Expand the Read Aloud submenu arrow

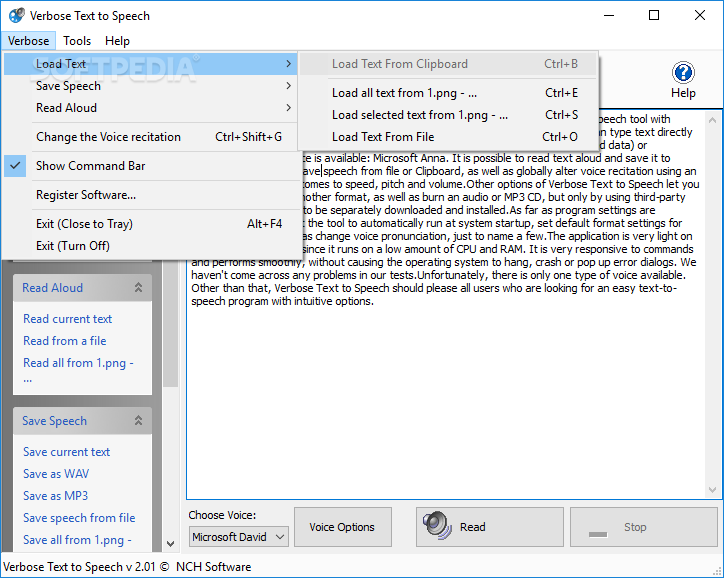coord(288,108)
